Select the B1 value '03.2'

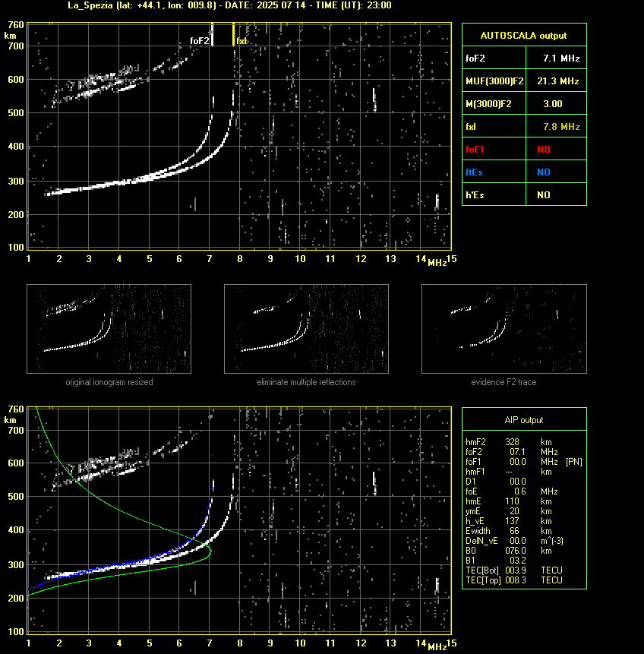517,561
